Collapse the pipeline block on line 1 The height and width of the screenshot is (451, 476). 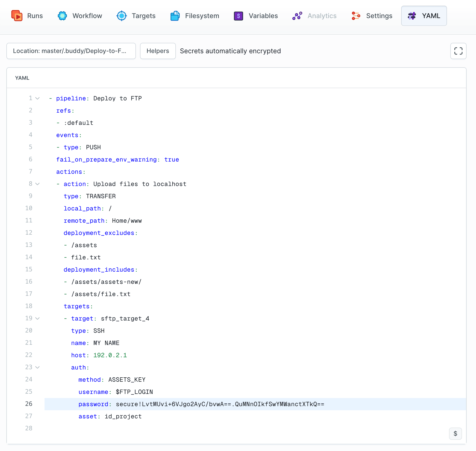(x=37, y=98)
